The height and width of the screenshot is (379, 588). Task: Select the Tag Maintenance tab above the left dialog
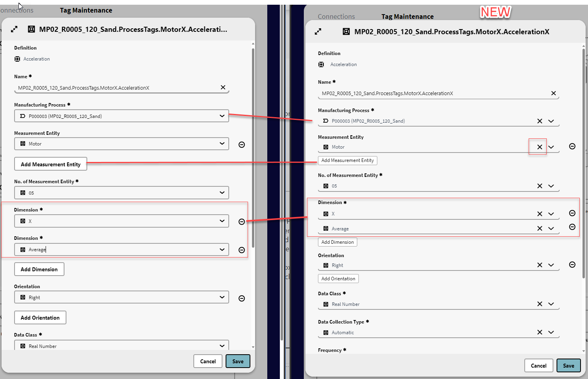(x=86, y=10)
